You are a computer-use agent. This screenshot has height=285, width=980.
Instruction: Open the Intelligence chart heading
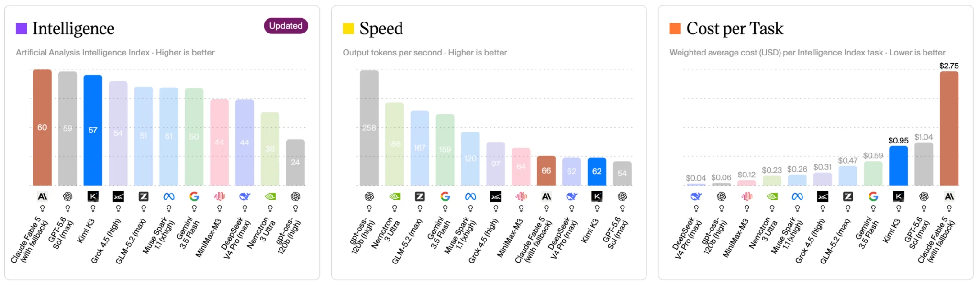point(73,29)
